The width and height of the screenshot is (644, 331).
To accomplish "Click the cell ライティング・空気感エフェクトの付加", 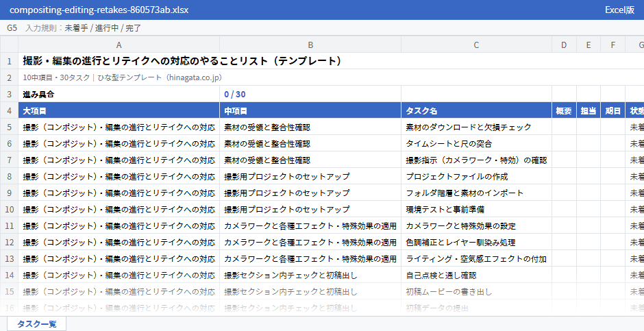I will (x=476, y=258).
